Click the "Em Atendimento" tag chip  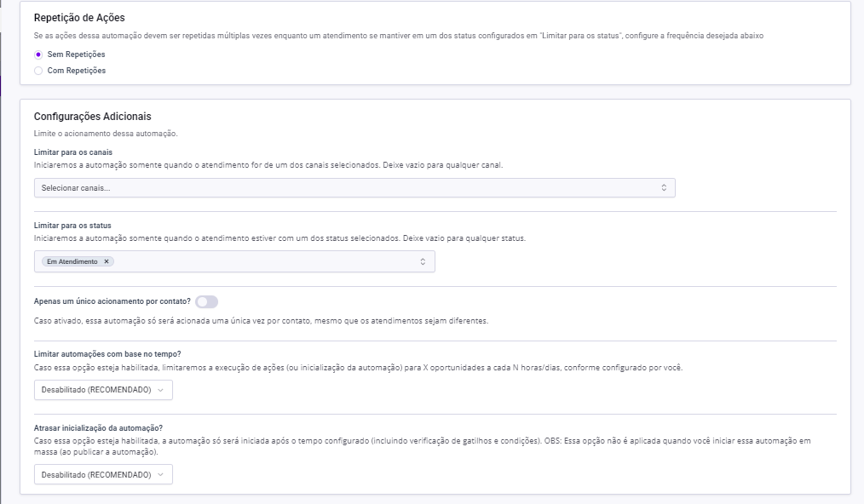click(72, 261)
